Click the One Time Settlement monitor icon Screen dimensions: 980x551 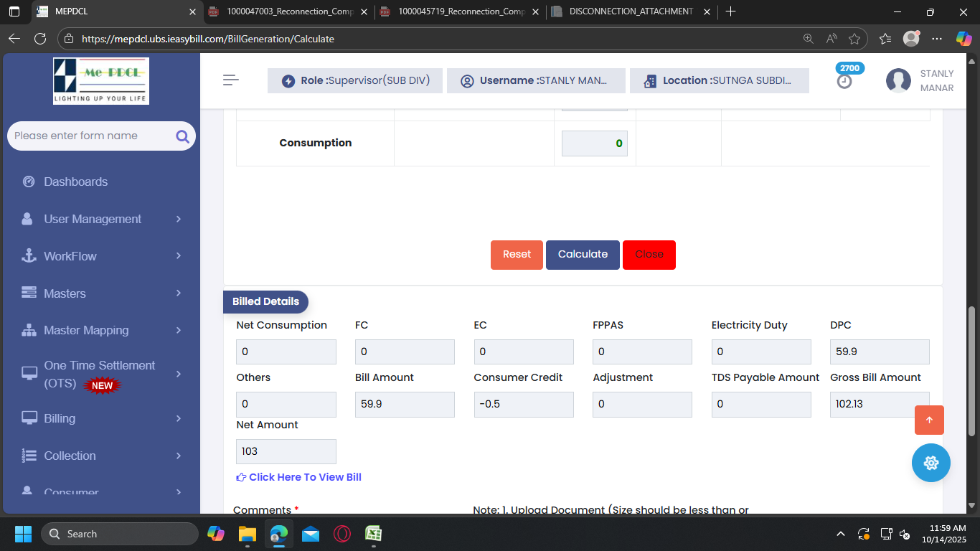coord(29,373)
